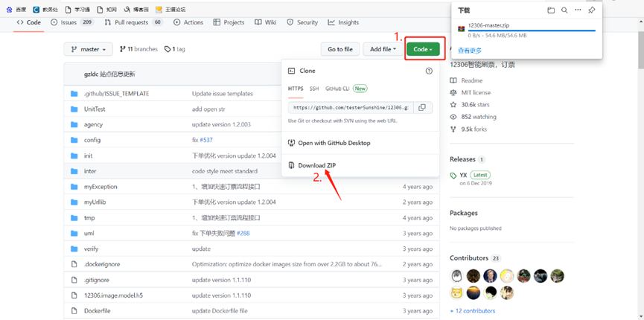Image resolution: width=644 pixels, height=320 pixels.
Task: Click the folder icon beside myException
Action: [x=74, y=187]
